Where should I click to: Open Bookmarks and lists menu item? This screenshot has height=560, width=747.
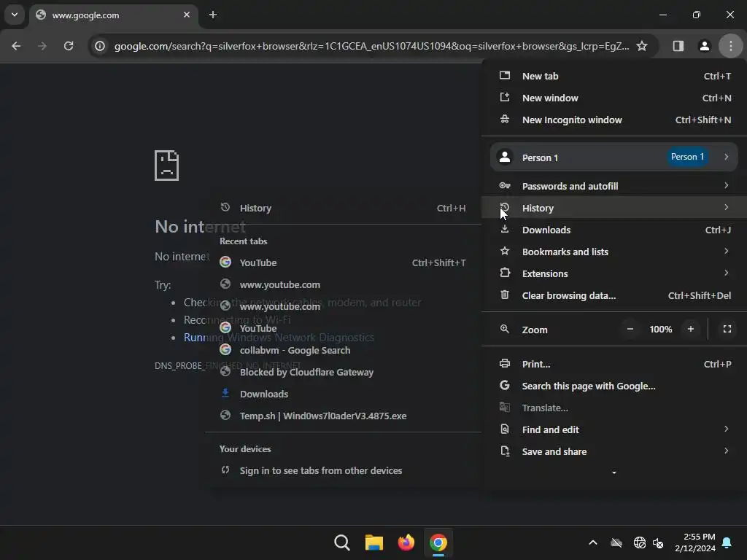click(x=614, y=252)
